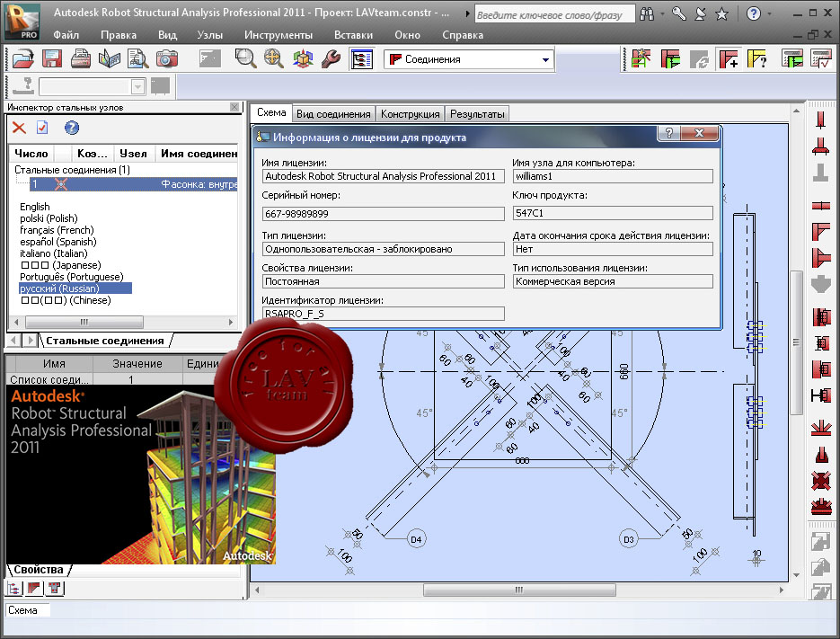Screen dimensions: 840x639
Task: Click the Save floppy disk icon
Action: pyautogui.click(x=52, y=58)
